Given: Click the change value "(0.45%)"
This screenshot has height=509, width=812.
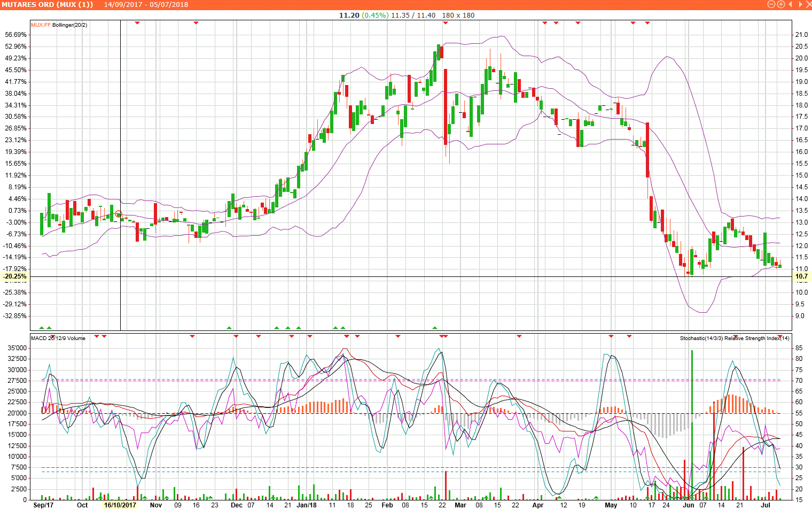Looking at the screenshot, I should (375, 15).
